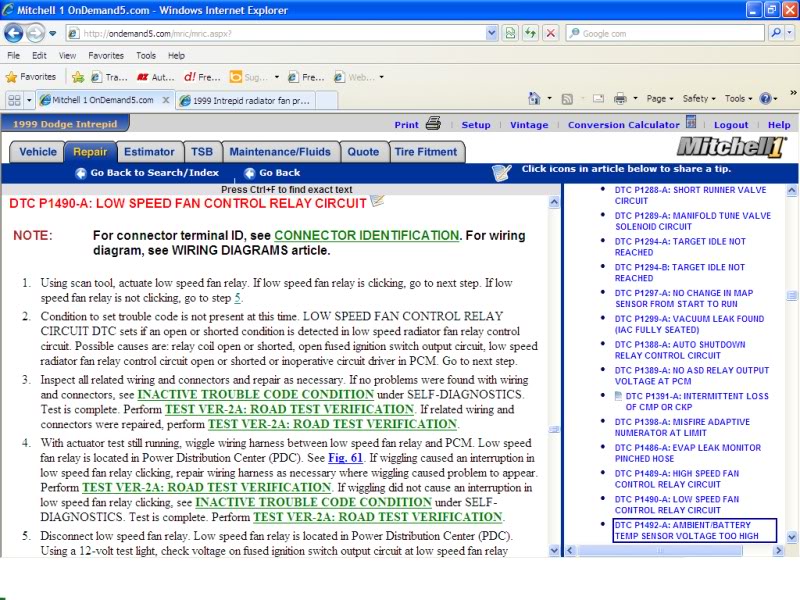Open the Page dropdown menu

click(x=660, y=98)
